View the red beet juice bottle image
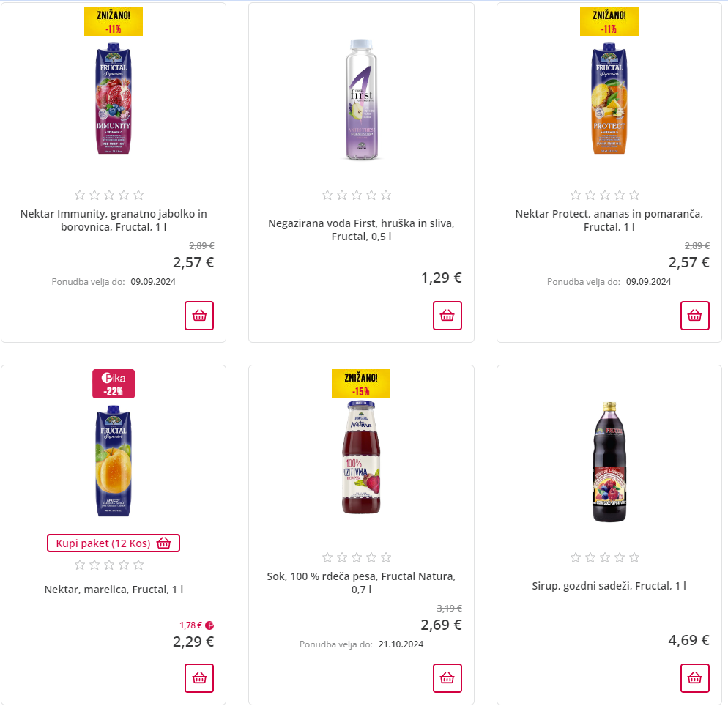Screen dimensions: 728x706 click(361, 458)
